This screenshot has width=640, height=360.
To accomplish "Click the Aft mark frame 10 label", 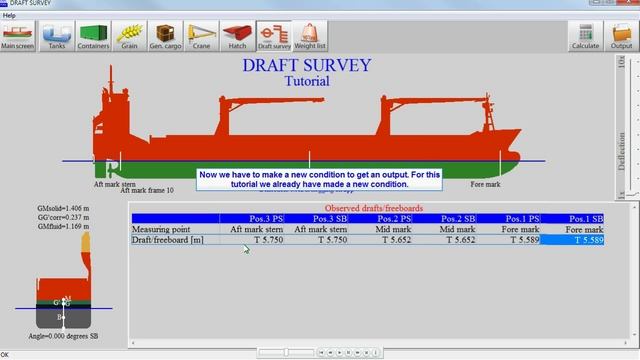I will 147,190.
